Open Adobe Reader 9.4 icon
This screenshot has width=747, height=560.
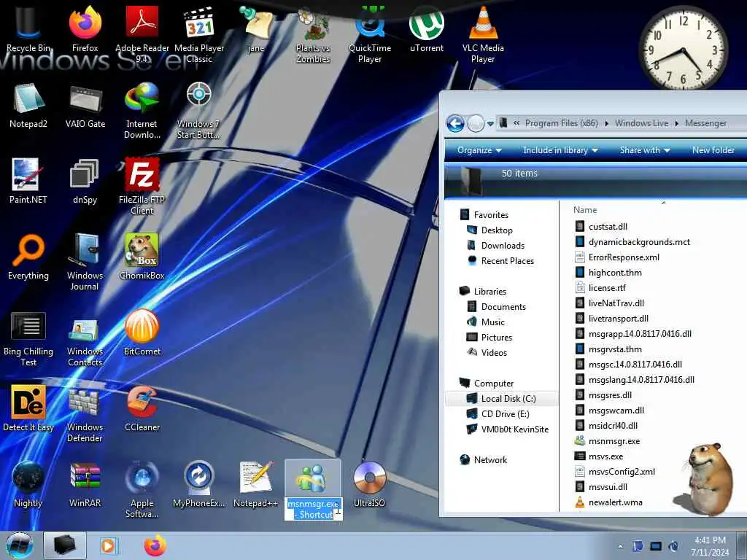click(142, 34)
